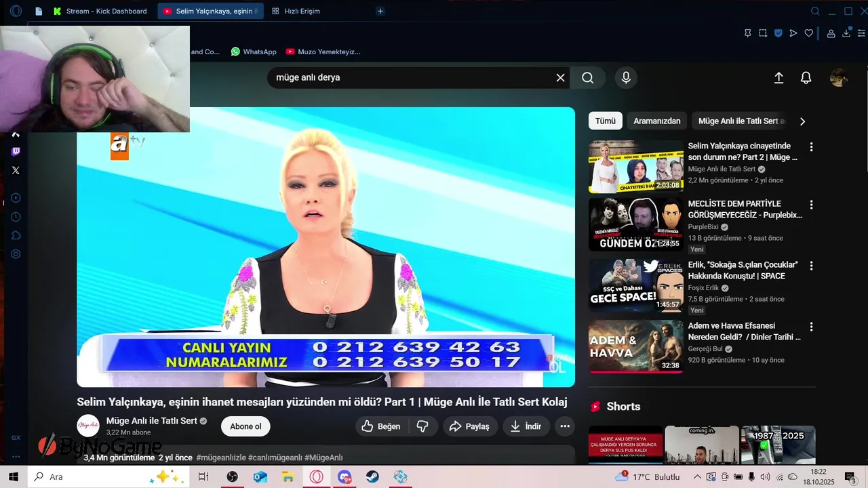This screenshot has width=868, height=488.
Task: Click the video player showing Müge Anlı
Action: coord(325,247)
